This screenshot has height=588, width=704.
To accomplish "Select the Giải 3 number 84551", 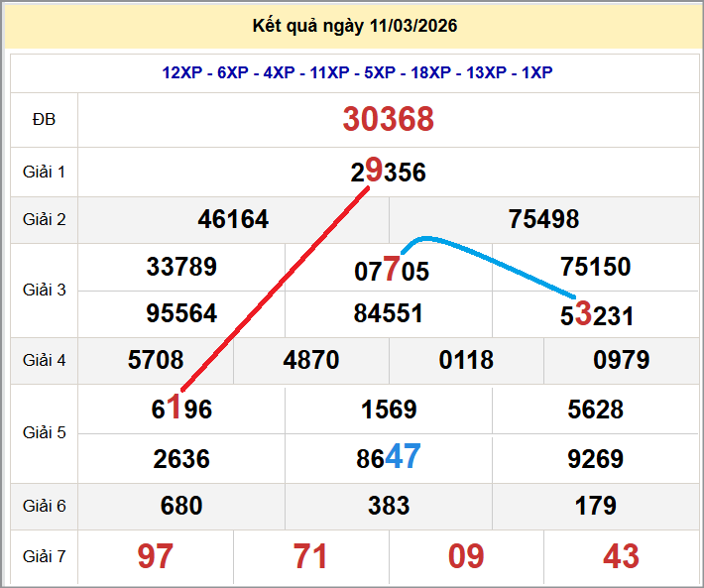I will (389, 313).
